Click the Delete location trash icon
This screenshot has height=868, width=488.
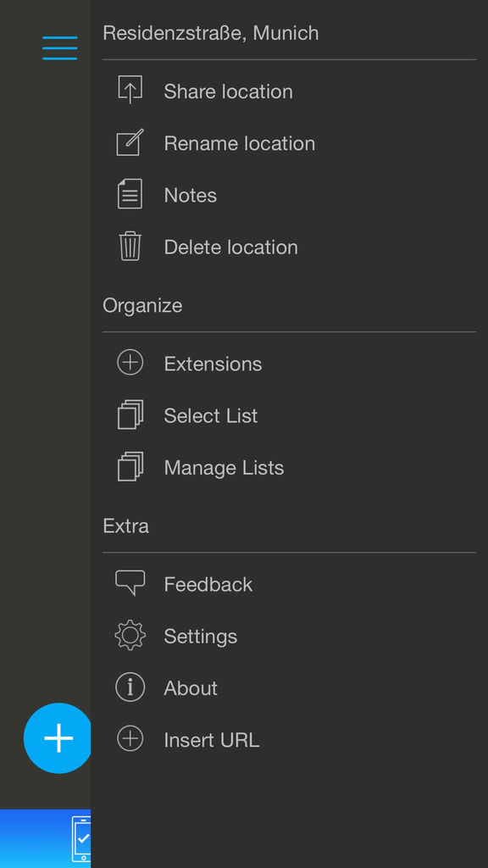(130, 247)
